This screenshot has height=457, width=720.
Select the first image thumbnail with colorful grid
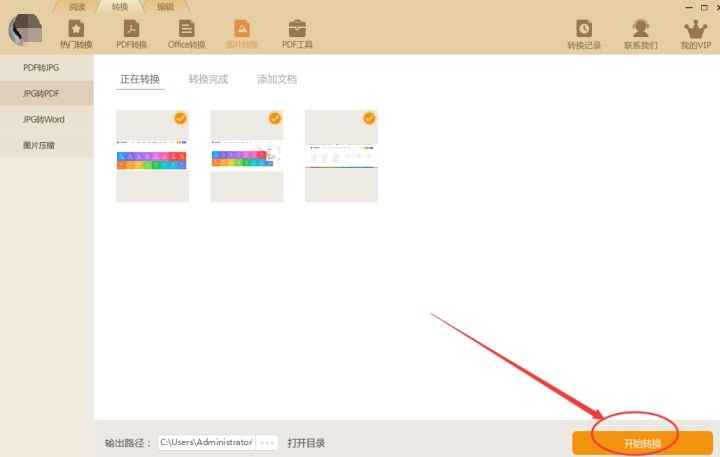coord(152,156)
